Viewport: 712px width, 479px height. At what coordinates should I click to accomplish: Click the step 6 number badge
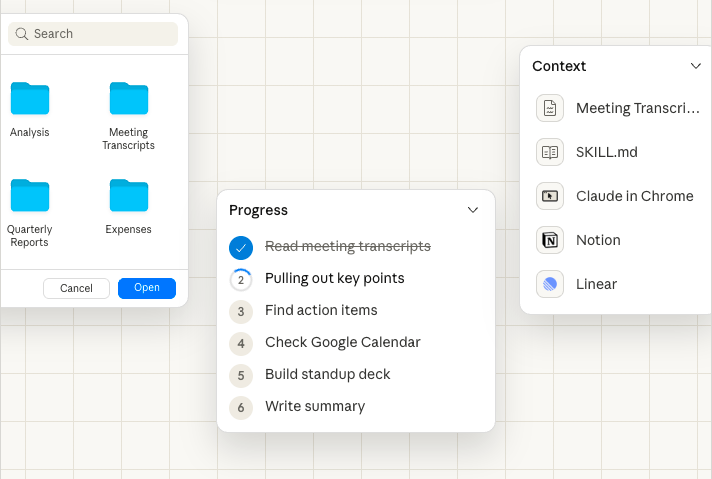tap(241, 408)
